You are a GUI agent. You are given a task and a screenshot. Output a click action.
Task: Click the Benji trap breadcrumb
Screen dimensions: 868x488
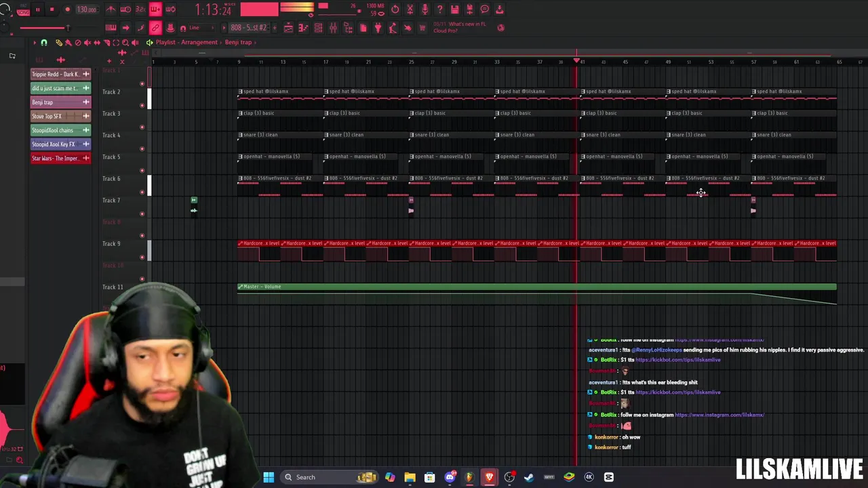pos(238,42)
